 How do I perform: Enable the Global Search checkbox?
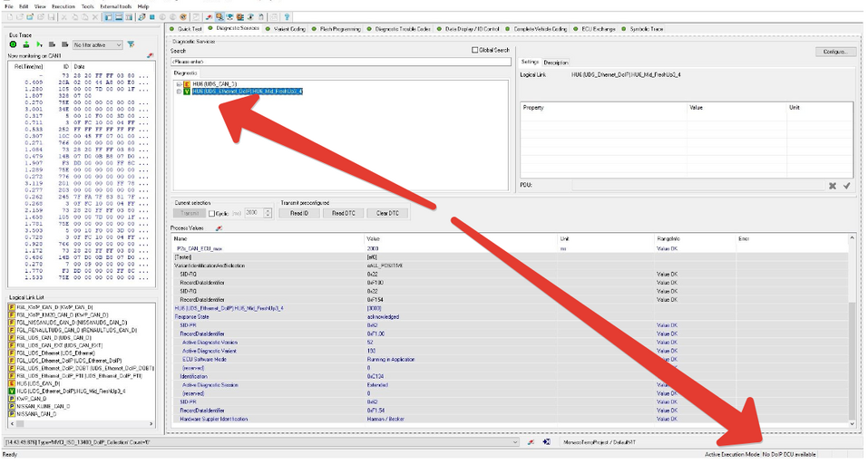pos(474,50)
